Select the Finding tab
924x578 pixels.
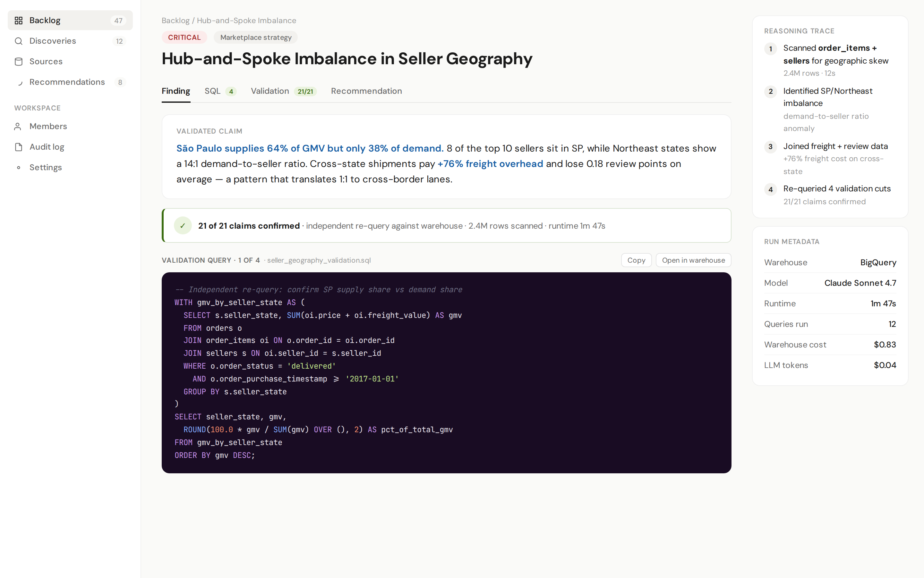click(175, 91)
